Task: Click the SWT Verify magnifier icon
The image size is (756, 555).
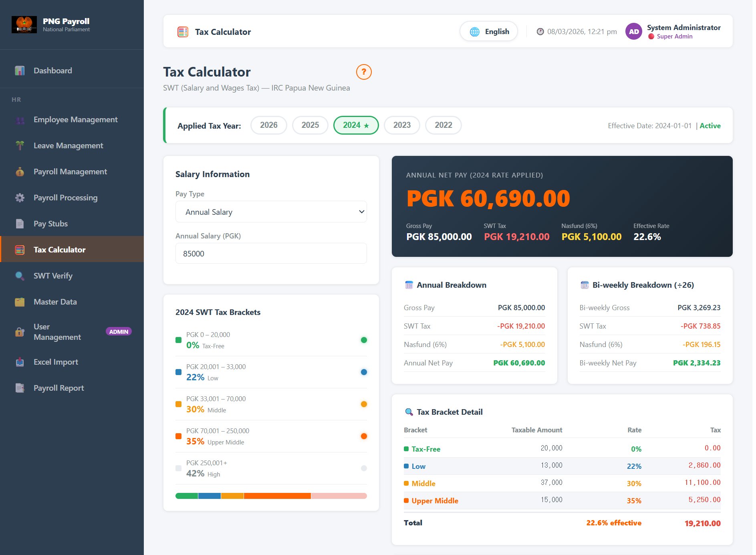Action: click(x=20, y=276)
